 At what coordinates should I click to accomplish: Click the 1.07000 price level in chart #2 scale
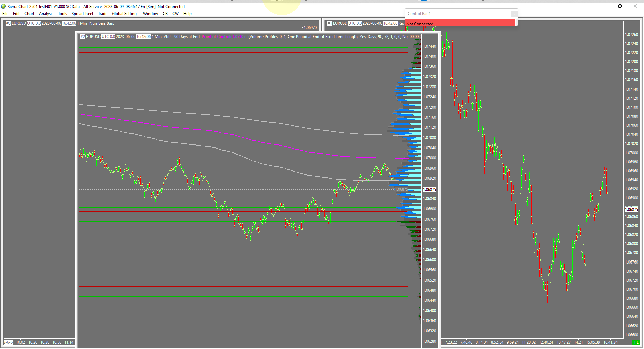(430, 158)
